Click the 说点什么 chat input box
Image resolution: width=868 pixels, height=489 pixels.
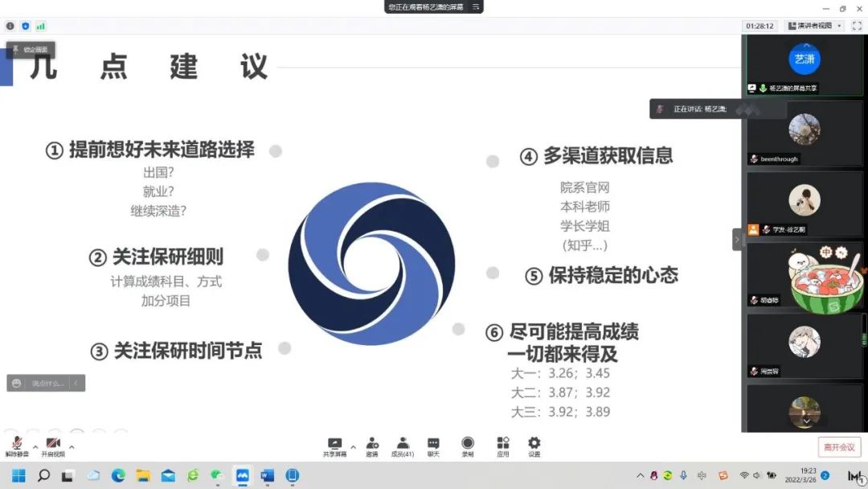click(x=47, y=383)
